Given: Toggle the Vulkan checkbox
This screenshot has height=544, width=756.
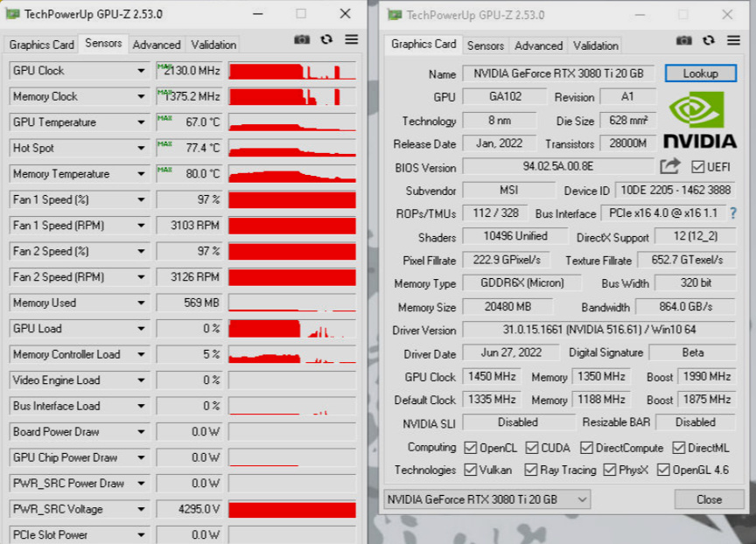Looking at the screenshot, I should (x=470, y=470).
